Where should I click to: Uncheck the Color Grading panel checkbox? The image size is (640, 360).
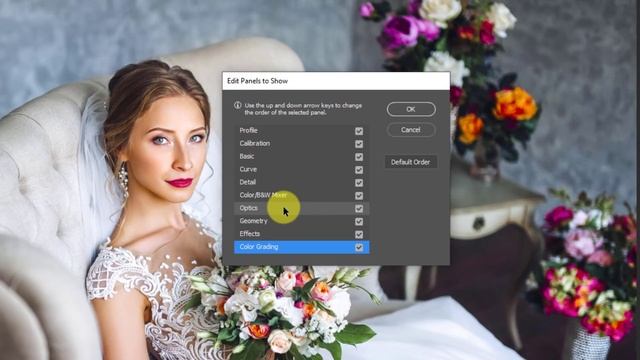[x=359, y=247]
